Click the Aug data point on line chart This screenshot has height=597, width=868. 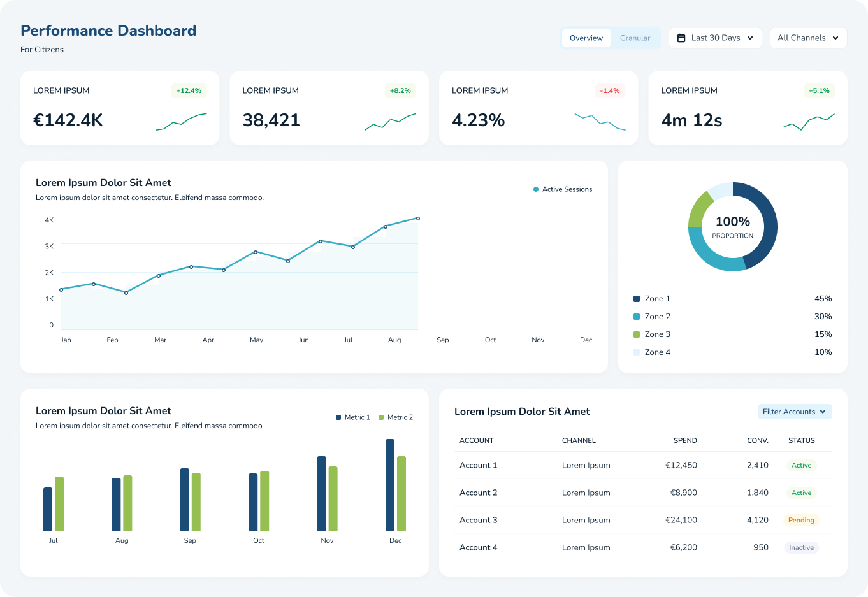[386, 227]
